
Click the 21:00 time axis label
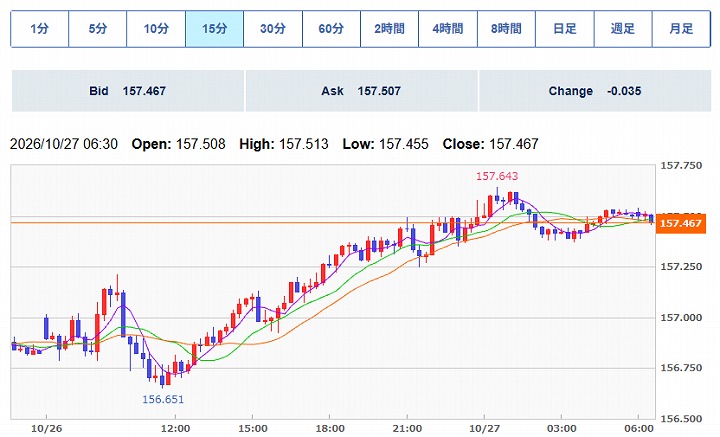coord(407,429)
